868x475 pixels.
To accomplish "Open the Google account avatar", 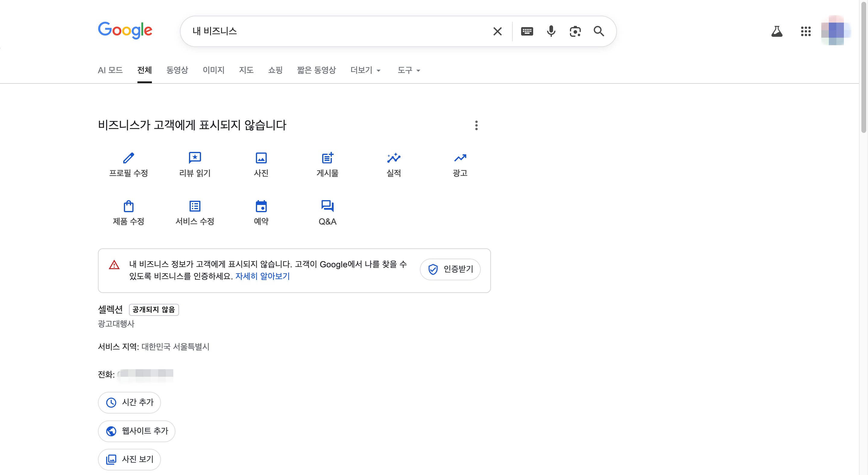I will 835,31.
